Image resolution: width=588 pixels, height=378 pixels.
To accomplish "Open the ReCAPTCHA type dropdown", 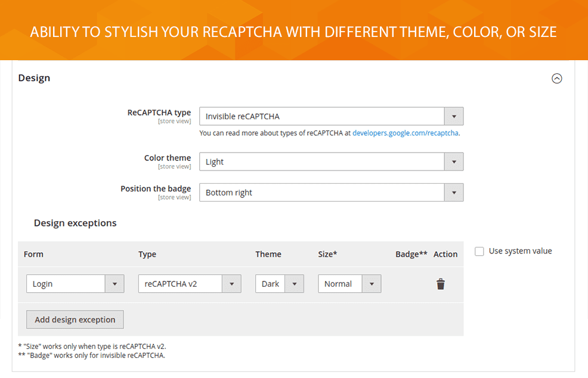I will (331, 116).
